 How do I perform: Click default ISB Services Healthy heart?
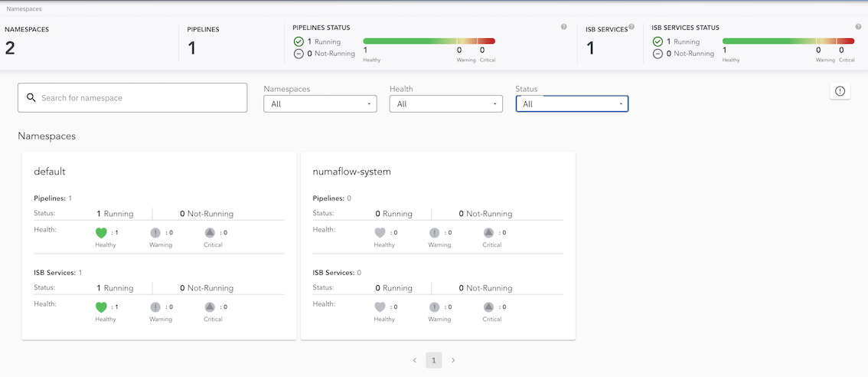coord(101,307)
